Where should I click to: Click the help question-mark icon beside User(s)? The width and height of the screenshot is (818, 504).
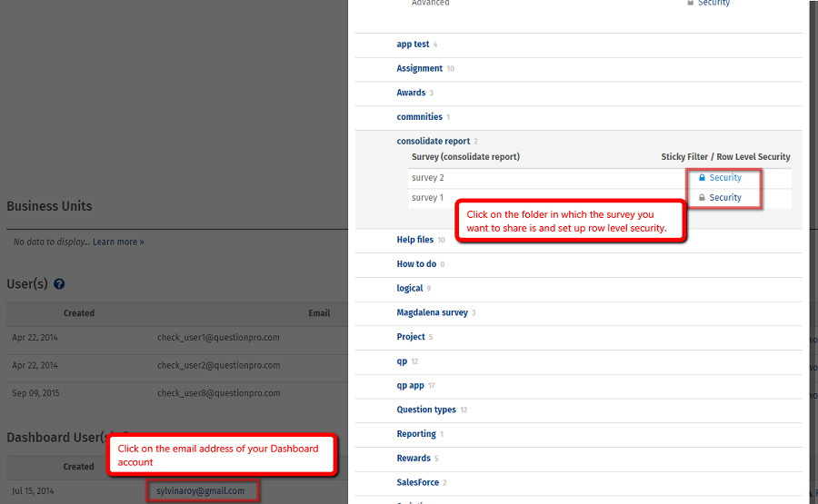pyautogui.click(x=59, y=284)
